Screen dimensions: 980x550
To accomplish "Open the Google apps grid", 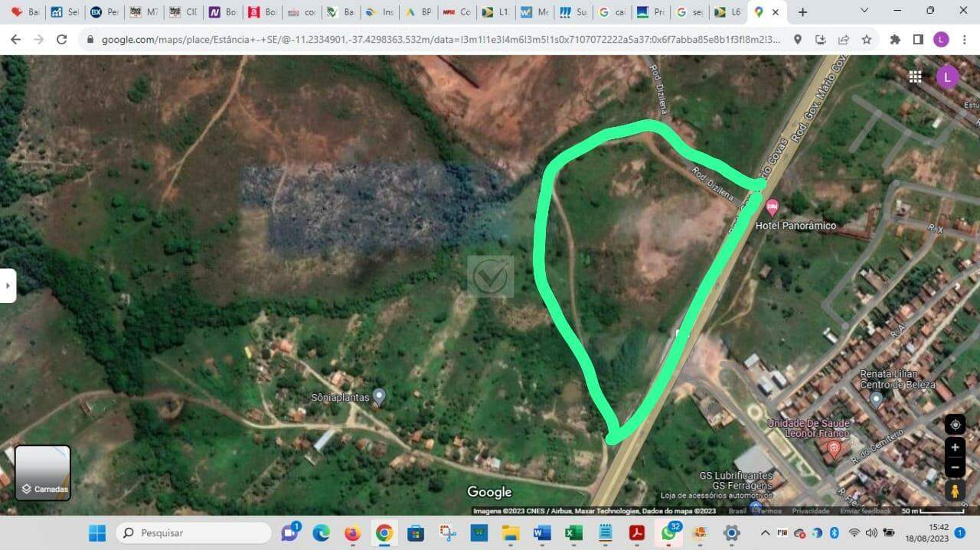I will (x=915, y=76).
